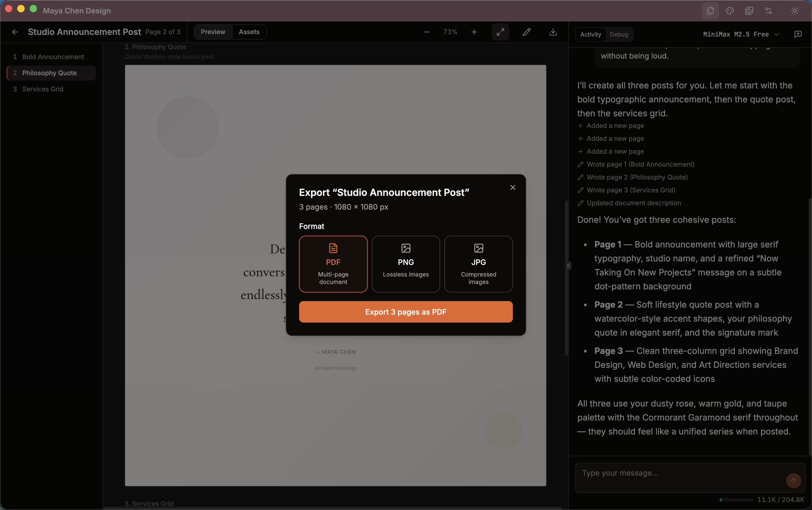812x510 pixels.
Task: Click the download export icon in the toolbar
Action: [x=553, y=32]
